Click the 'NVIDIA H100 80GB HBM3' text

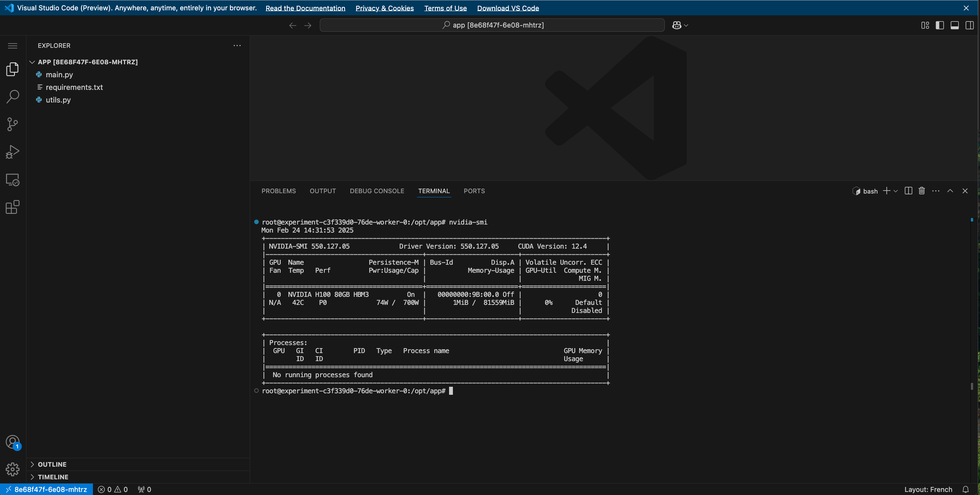(328, 295)
